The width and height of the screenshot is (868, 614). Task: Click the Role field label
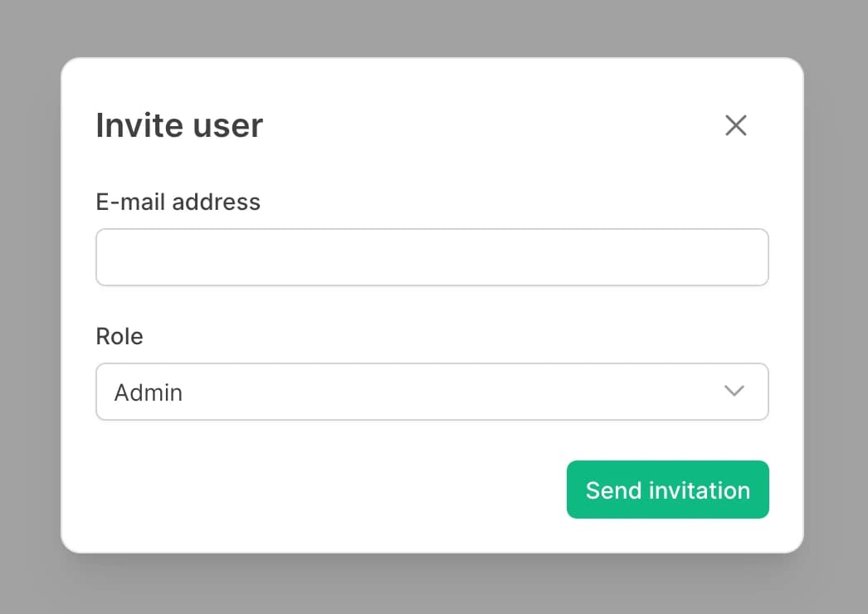point(119,336)
